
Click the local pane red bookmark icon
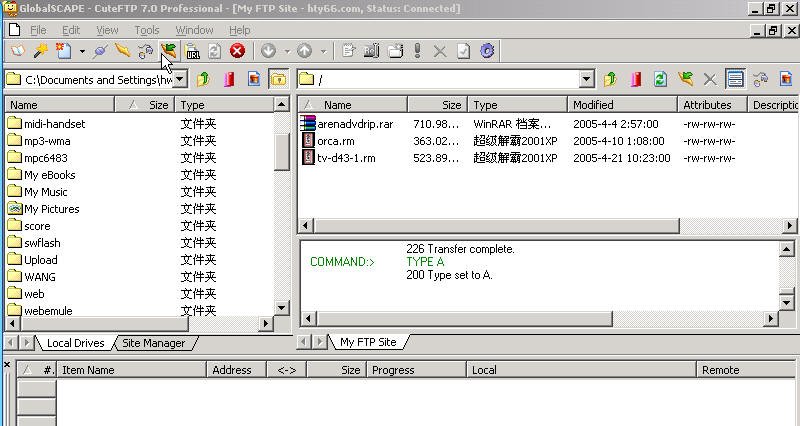[229, 79]
